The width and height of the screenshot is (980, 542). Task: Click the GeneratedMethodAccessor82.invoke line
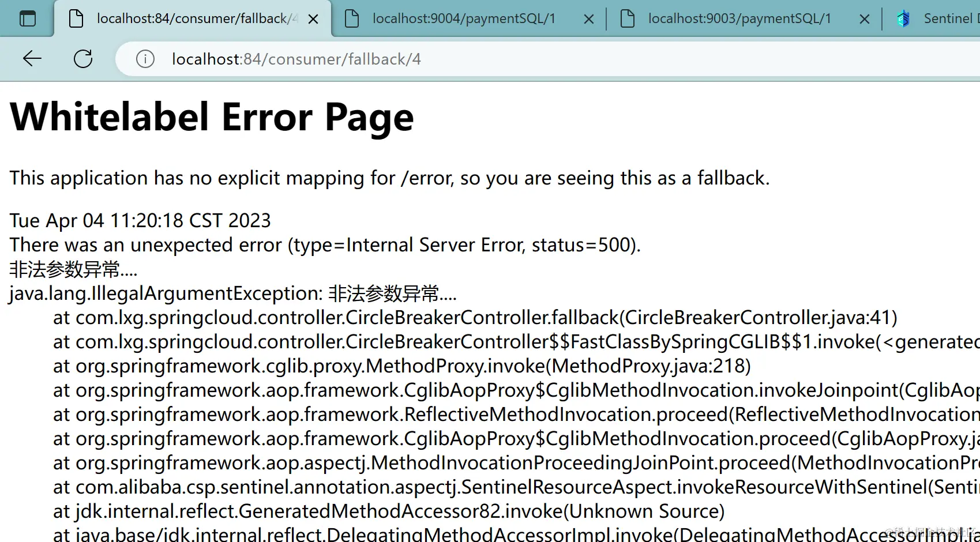pos(389,511)
